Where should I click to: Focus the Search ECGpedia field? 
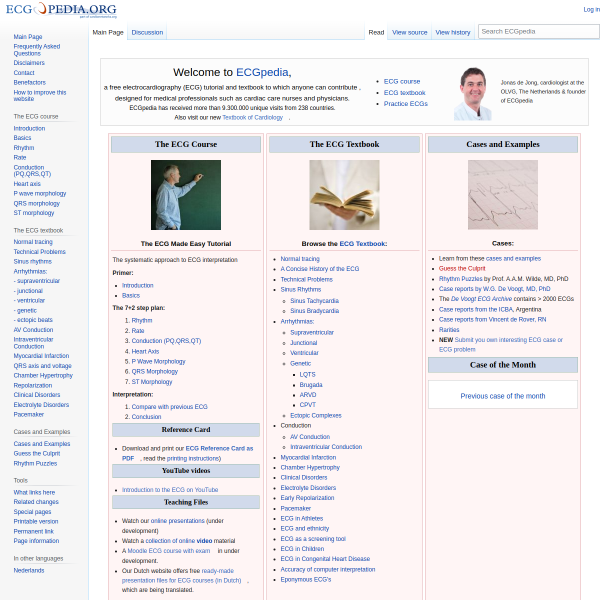(538, 32)
